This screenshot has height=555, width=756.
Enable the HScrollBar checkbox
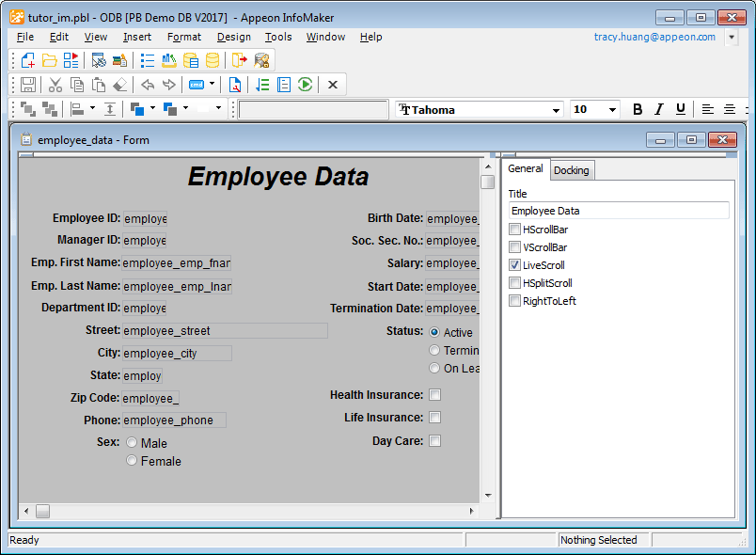(514, 230)
